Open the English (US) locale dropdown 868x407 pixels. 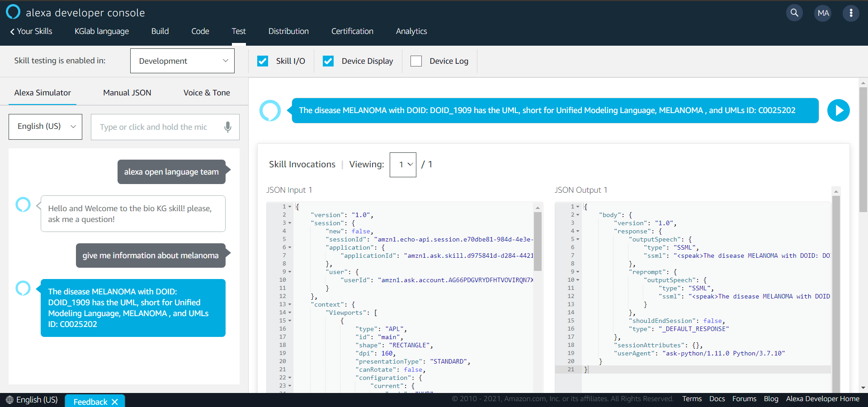(x=45, y=127)
